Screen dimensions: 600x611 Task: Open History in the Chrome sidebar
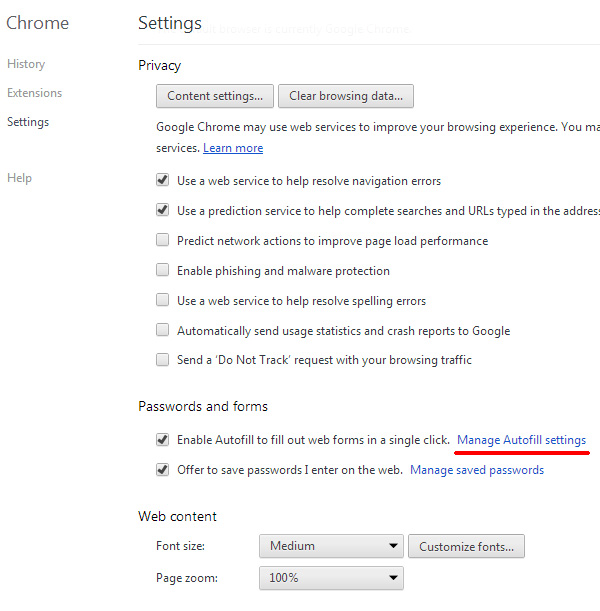coord(26,64)
